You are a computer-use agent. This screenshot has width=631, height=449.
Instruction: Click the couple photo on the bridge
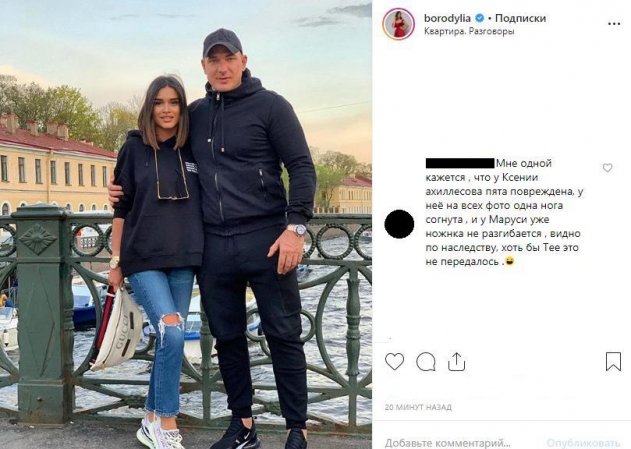click(186, 224)
